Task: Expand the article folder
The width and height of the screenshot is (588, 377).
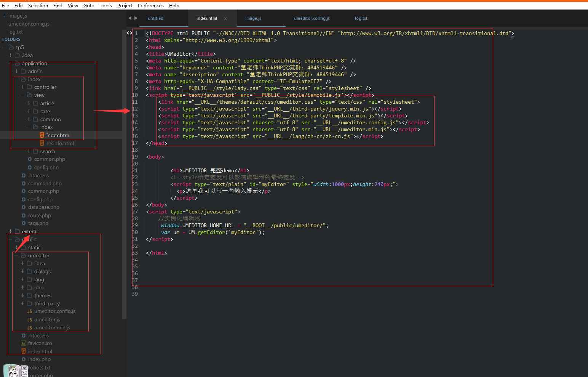Action: [x=29, y=103]
